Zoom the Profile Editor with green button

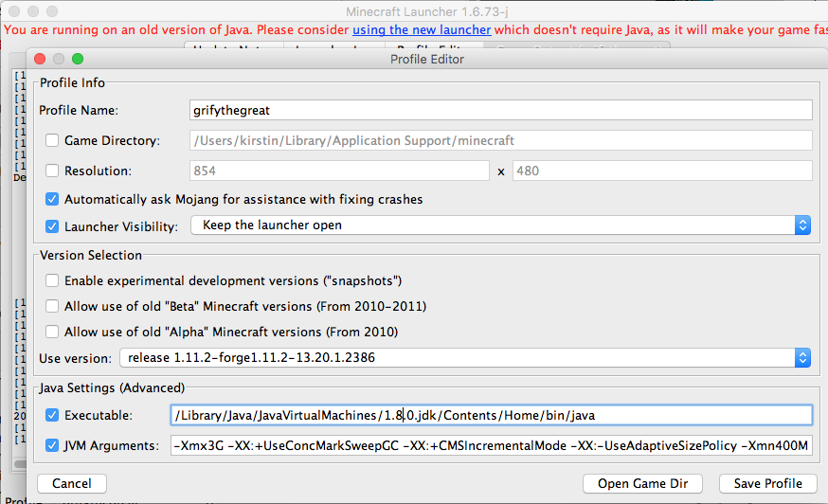pyautogui.click(x=78, y=59)
